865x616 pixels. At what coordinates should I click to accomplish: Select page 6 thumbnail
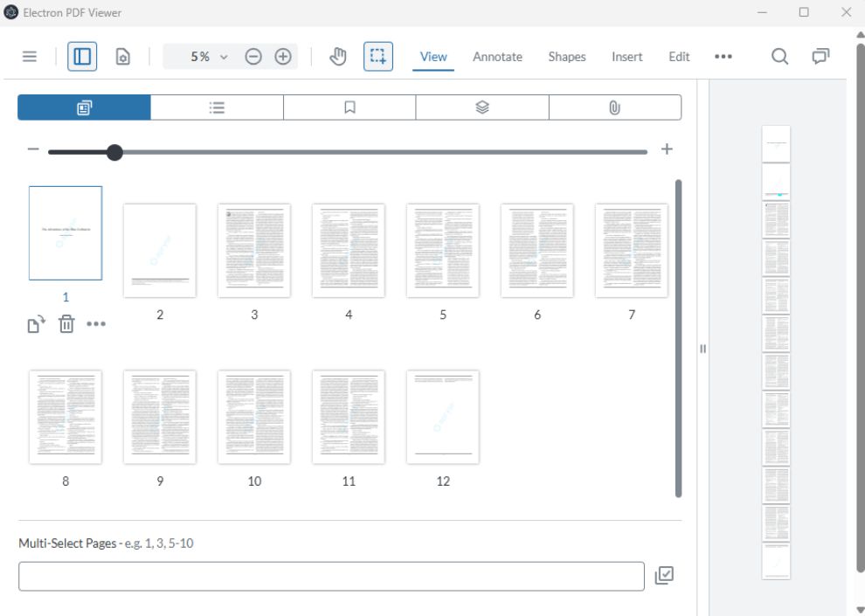pos(537,251)
